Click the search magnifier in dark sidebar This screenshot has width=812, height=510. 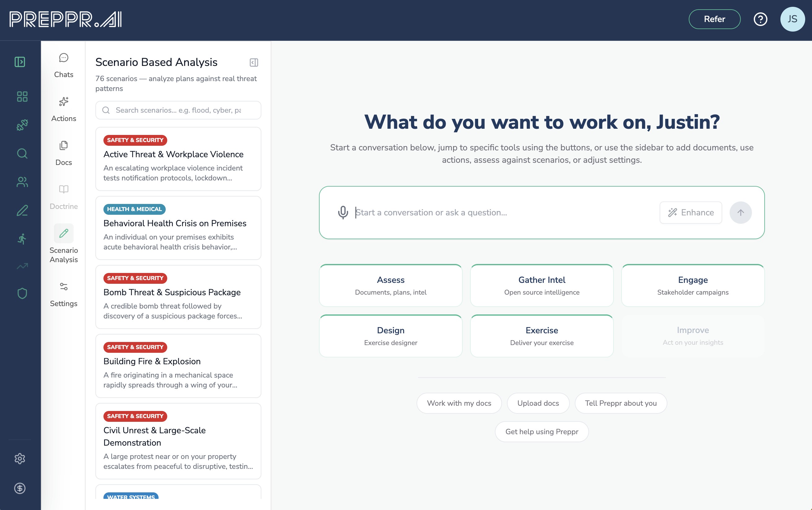click(x=22, y=154)
